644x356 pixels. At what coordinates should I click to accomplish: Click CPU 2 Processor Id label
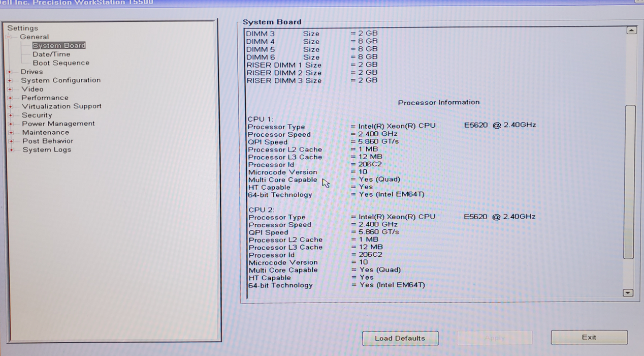272,255
